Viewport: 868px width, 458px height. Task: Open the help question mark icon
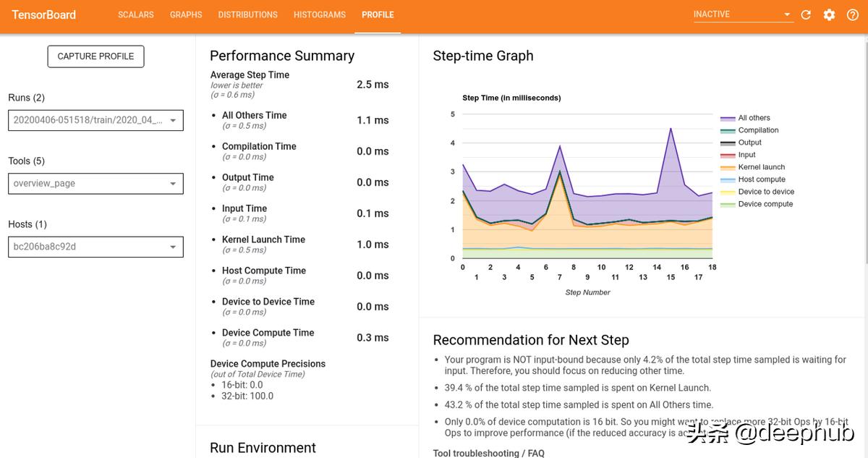coord(852,15)
